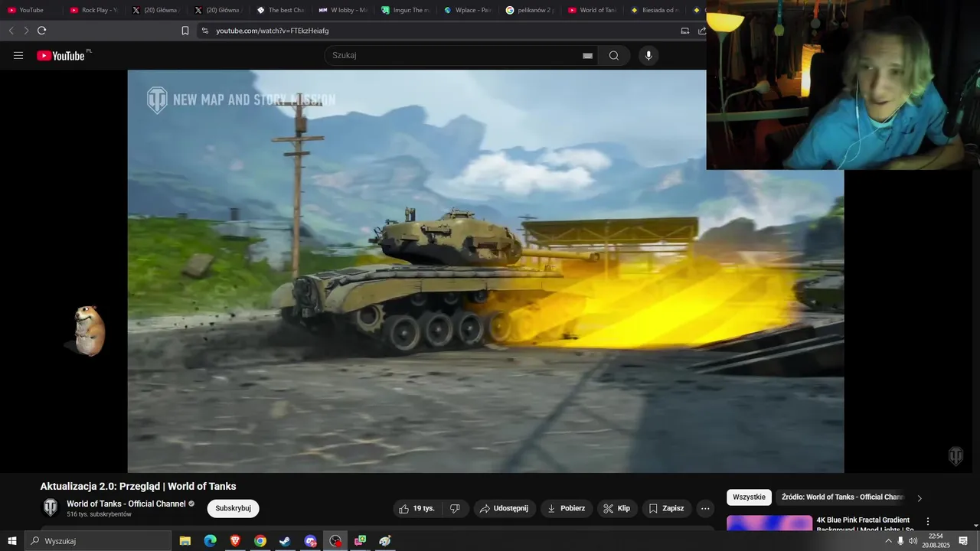Open Steam from the taskbar
This screenshot has height=551, width=980.
click(285, 541)
